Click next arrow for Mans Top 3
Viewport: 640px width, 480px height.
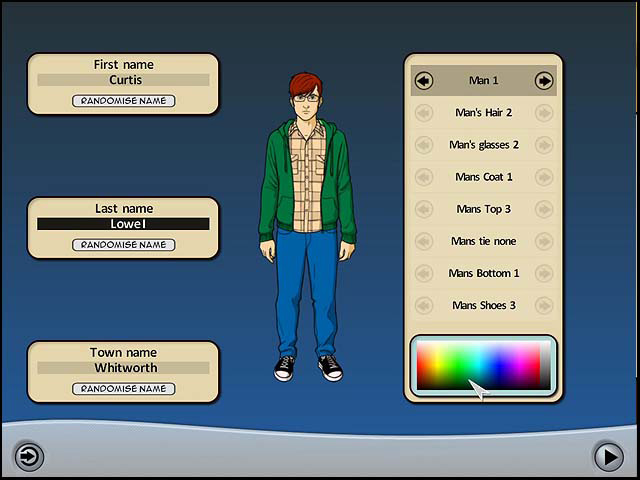(544, 209)
